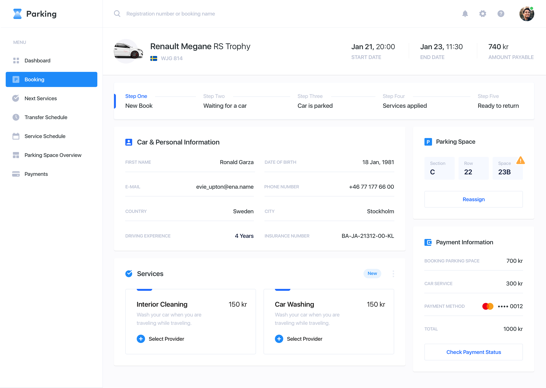Open the user profile avatar
The height and width of the screenshot is (388, 546).
[x=527, y=14]
